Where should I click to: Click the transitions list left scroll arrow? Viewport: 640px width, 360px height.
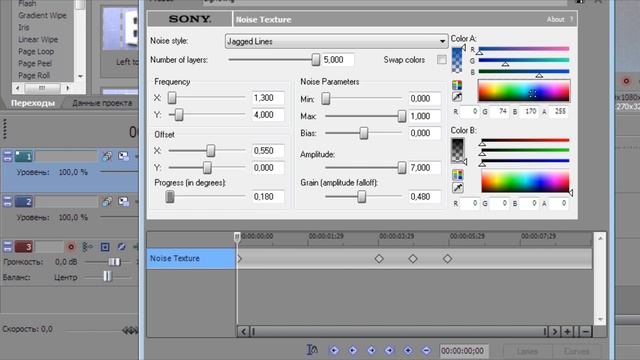pos(17,88)
